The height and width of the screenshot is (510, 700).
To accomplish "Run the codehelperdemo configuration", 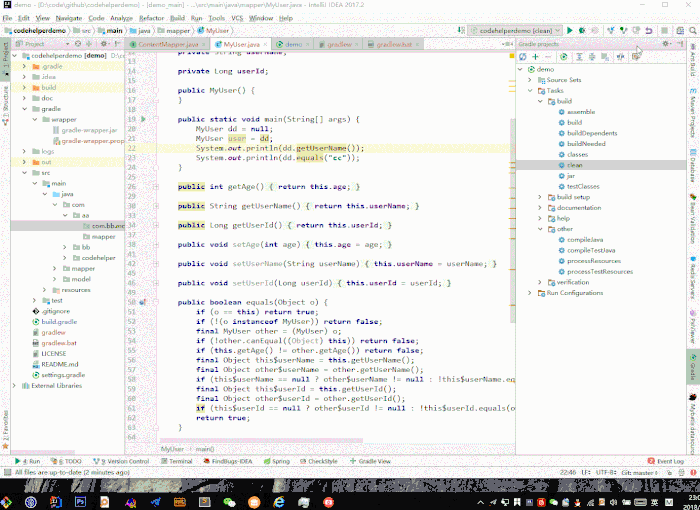I will click(x=570, y=31).
